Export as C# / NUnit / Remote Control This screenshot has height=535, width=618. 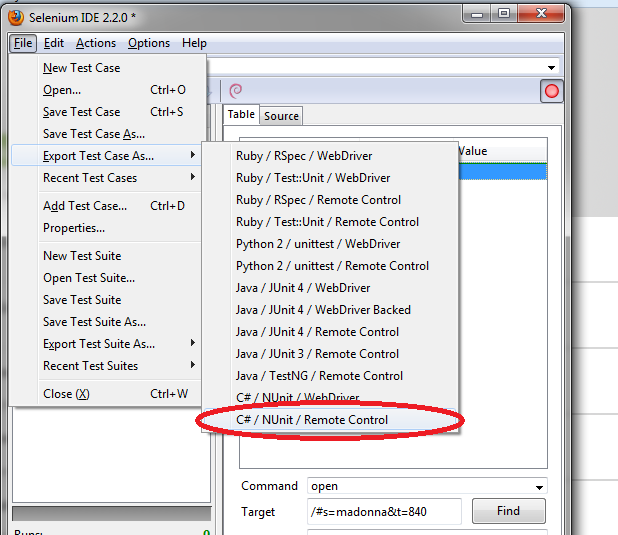(x=330, y=420)
